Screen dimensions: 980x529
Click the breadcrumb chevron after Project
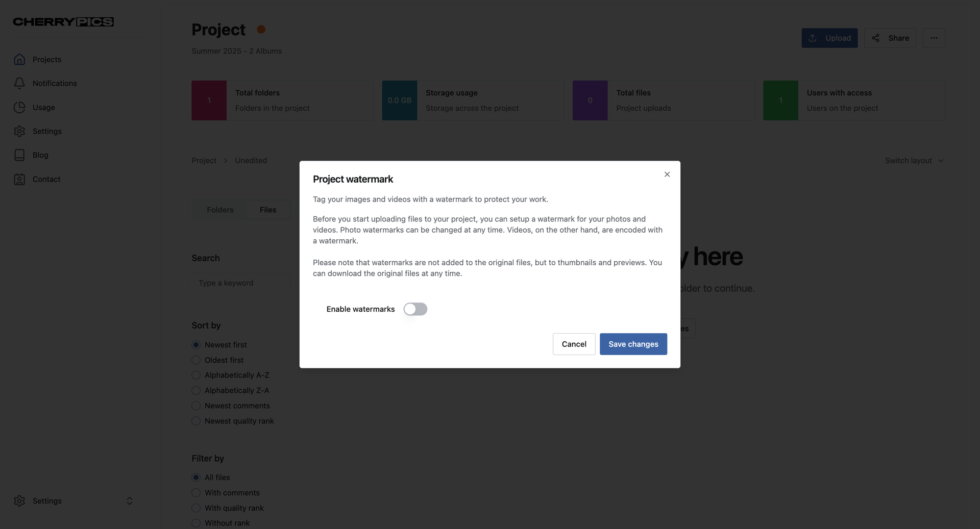(226, 161)
